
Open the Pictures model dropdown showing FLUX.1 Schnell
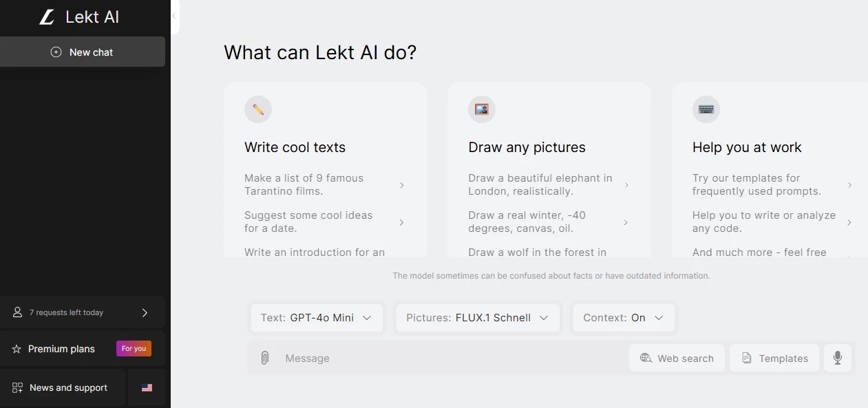[x=477, y=317]
